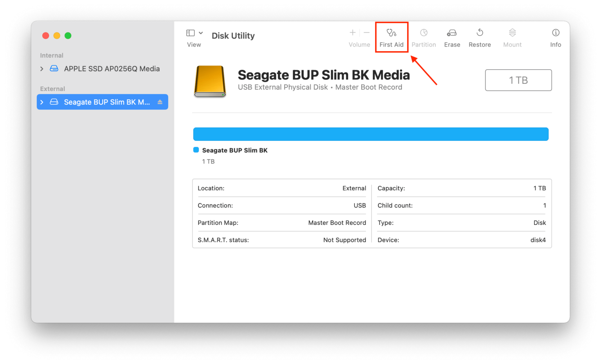Click the Disk Utility title text

coord(233,36)
